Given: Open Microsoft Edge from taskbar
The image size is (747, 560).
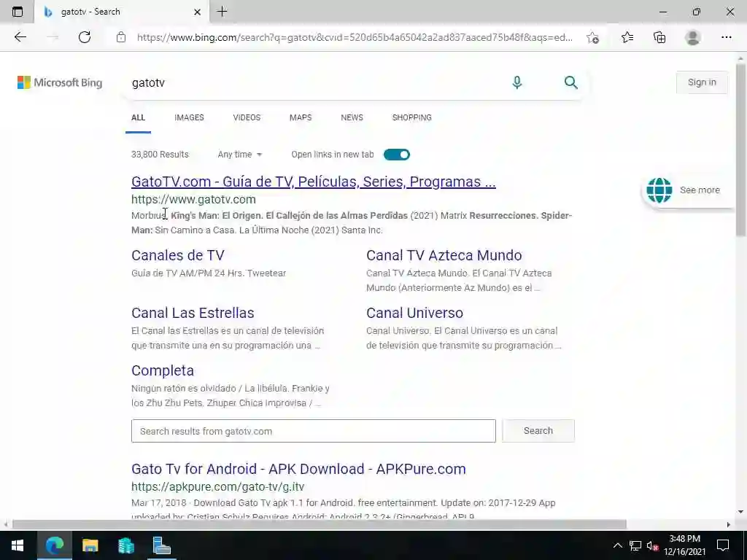Looking at the screenshot, I should pyautogui.click(x=54, y=545).
